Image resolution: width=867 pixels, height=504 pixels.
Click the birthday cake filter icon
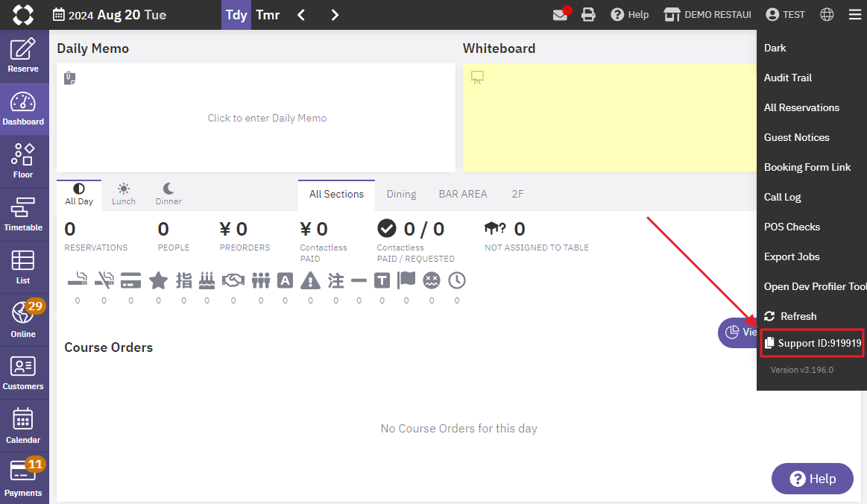206,280
